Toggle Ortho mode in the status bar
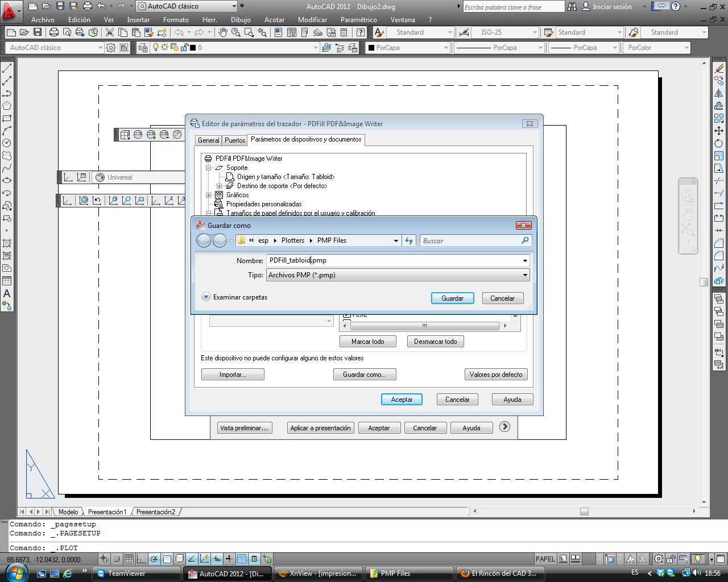728x582 pixels. click(x=142, y=559)
